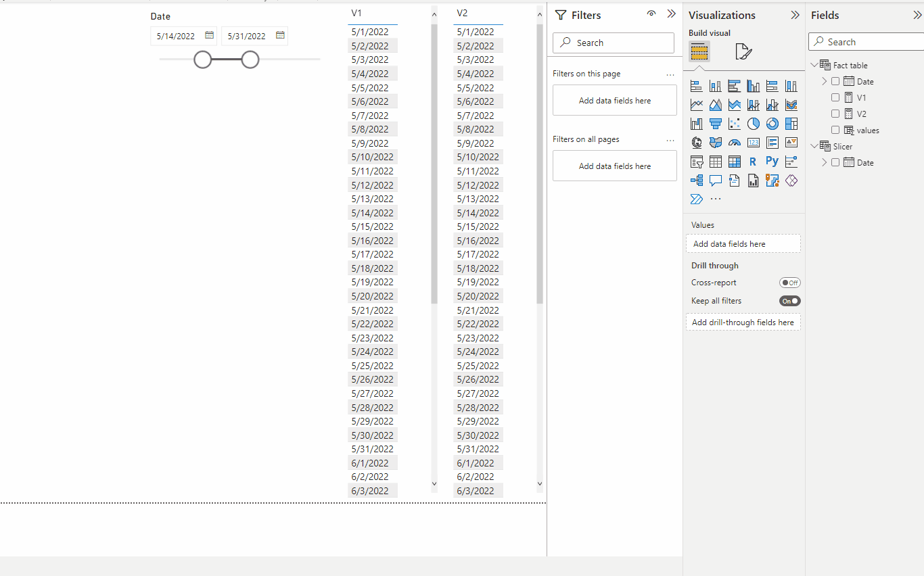Check the Fact table Date checkbox

coord(835,81)
